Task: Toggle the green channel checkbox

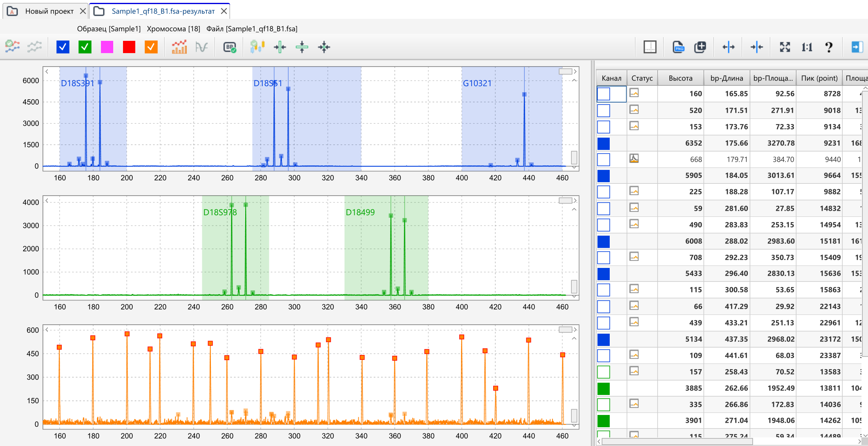Action: 85,47
